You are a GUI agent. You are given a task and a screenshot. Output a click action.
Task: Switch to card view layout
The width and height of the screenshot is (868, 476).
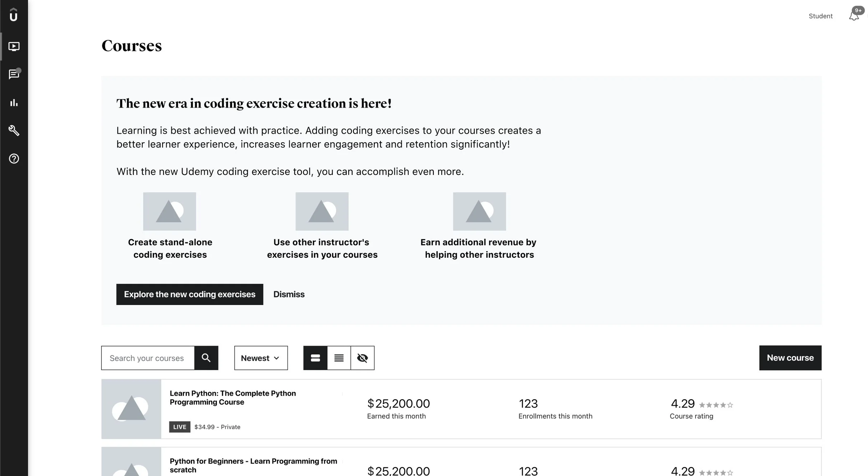[x=315, y=358]
